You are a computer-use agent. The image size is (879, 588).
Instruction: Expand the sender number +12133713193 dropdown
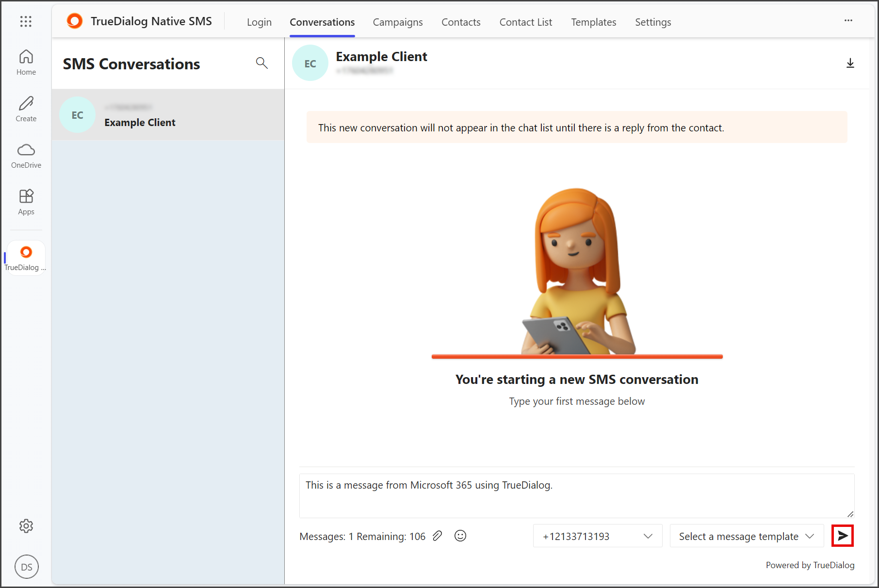598,536
